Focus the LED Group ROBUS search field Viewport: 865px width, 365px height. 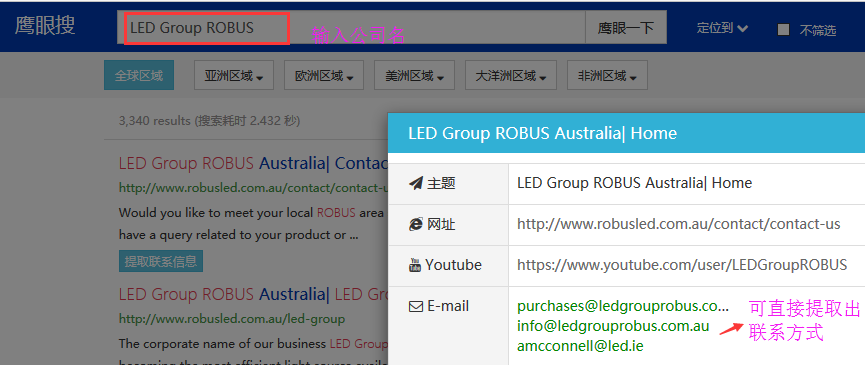[x=351, y=28]
